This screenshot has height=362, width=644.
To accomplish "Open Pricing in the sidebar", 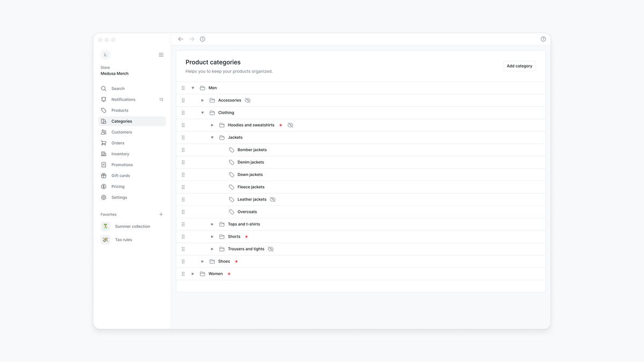I will (132, 187).
